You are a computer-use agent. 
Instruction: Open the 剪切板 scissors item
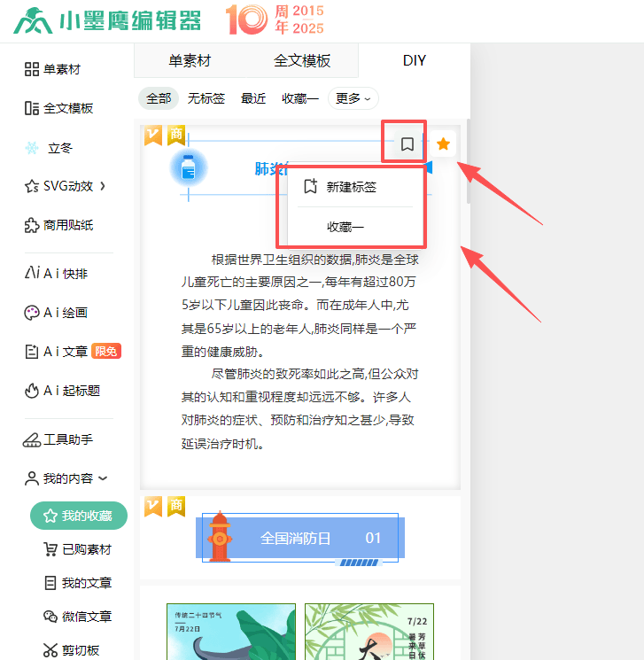coord(71,650)
